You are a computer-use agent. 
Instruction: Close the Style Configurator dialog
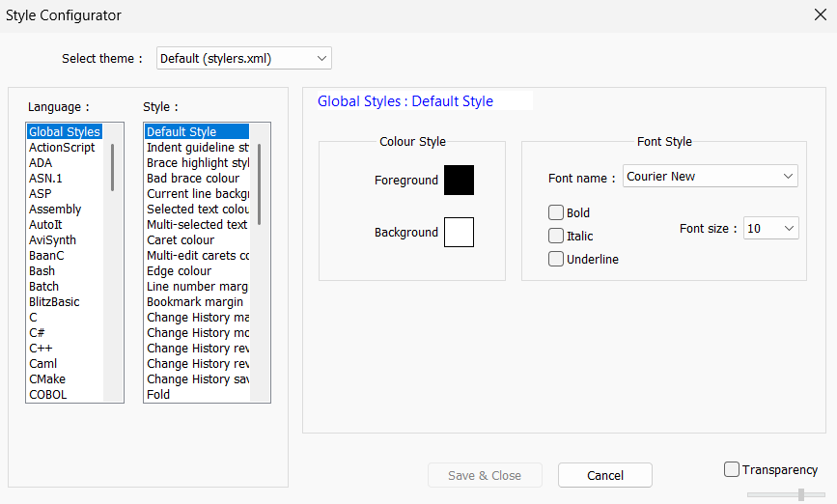pos(820,15)
